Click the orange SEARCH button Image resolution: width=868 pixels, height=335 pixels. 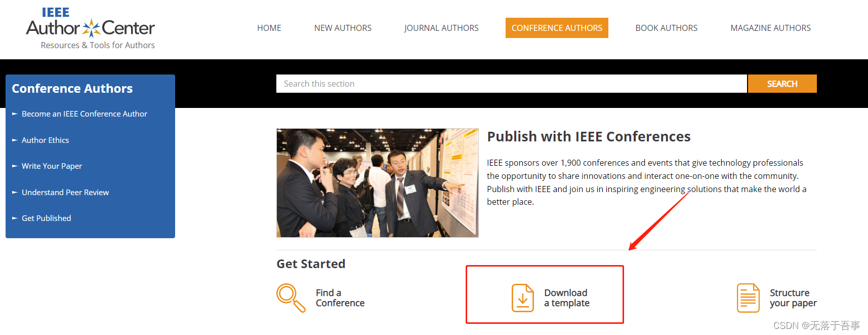[782, 84]
